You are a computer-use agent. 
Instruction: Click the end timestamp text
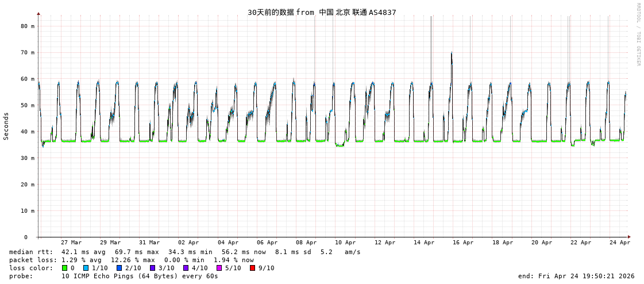click(x=576, y=276)
